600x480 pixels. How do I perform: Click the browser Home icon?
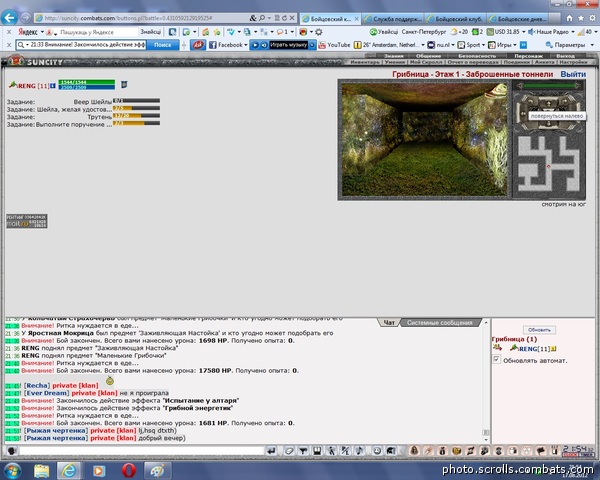(x=569, y=18)
